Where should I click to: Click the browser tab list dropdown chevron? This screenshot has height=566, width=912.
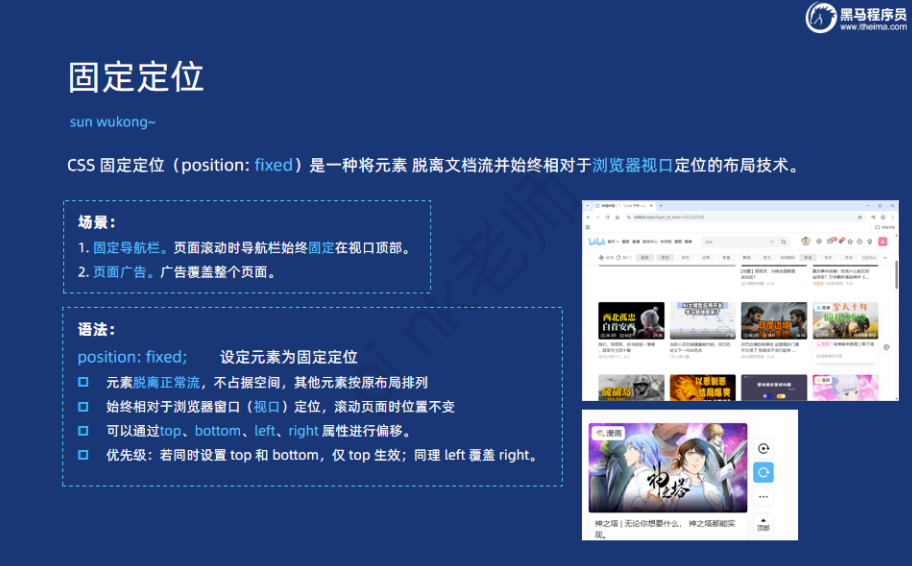[587, 205]
